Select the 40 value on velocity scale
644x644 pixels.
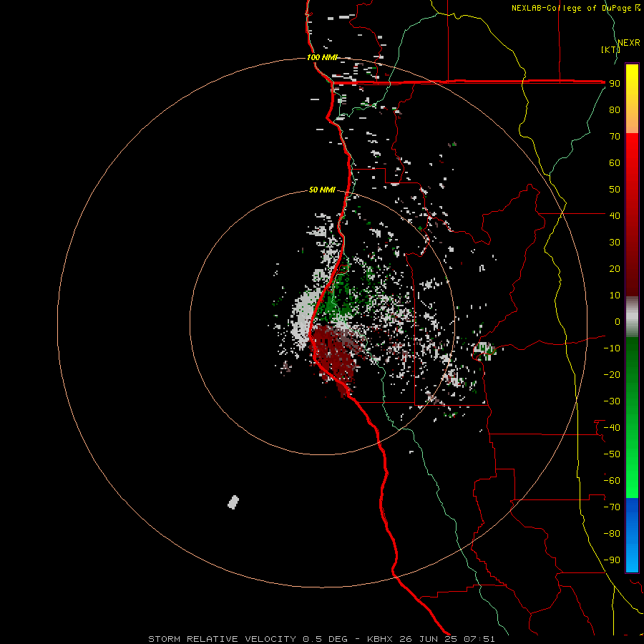coord(615,215)
